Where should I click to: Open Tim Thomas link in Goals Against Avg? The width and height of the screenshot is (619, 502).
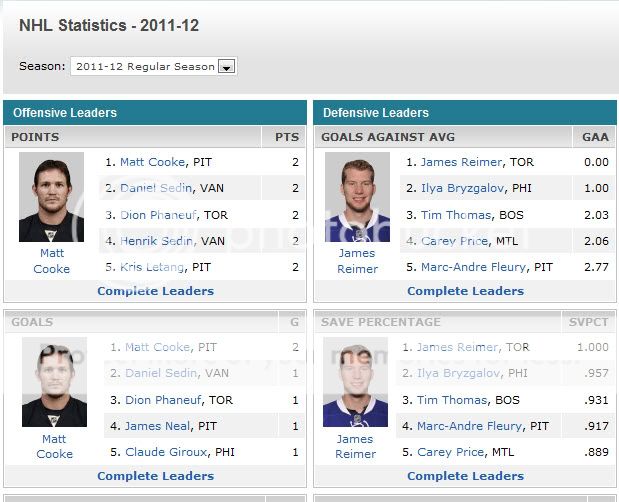[456, 215]
